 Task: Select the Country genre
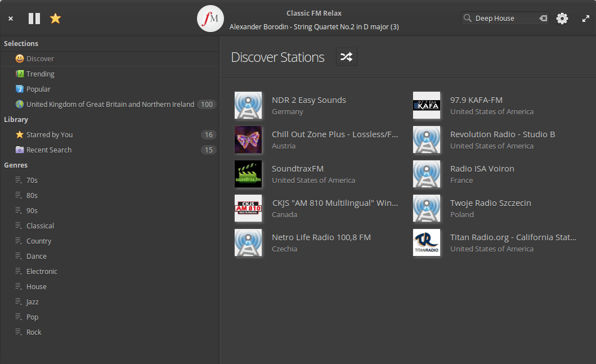(x=110, y=241)
